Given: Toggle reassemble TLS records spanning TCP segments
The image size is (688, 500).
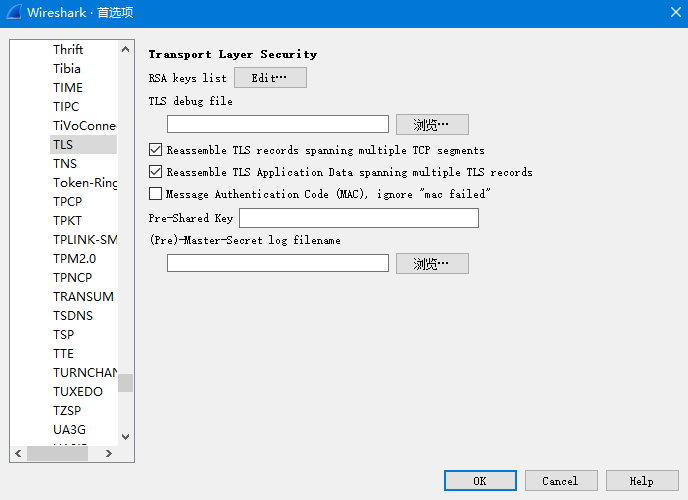Looking at the screenshot, I should tap(155, 150).
